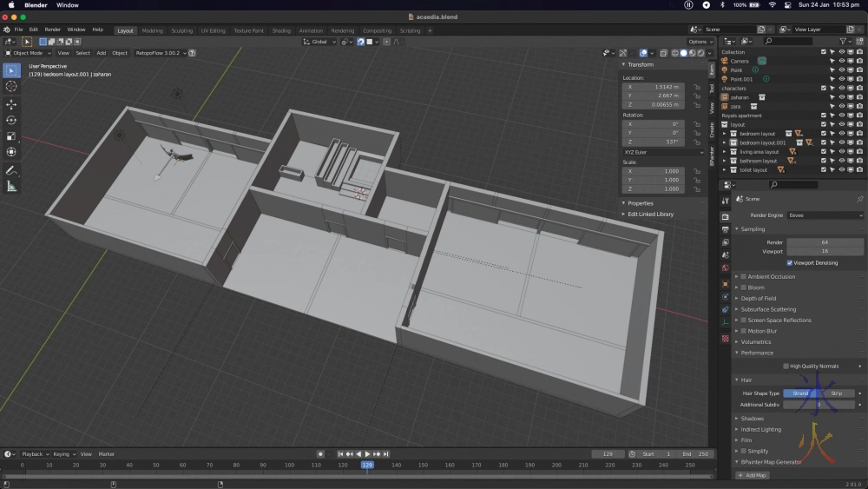The image size is (868, 489).
Task: Select the Move tool in the toolbar
Action: click(x=11, y=104)
